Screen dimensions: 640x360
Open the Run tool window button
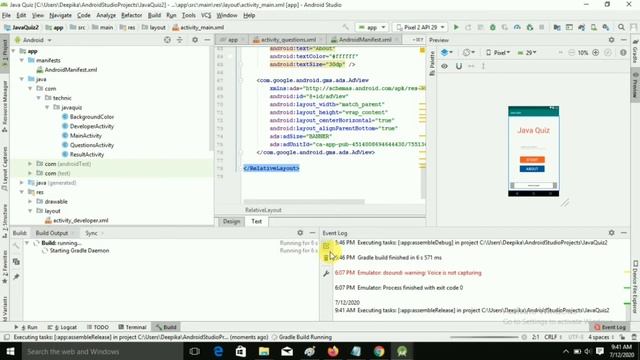pos(26,327)
